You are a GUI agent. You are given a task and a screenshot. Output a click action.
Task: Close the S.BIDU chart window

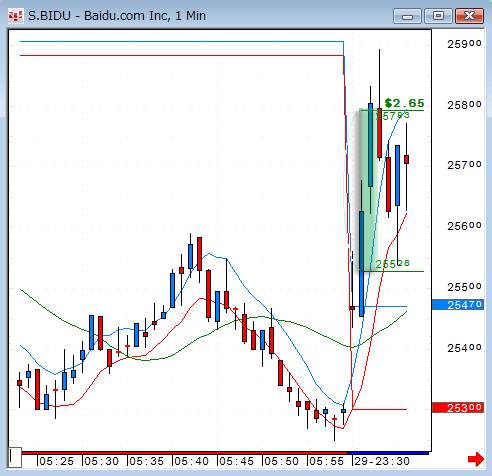(469, 16)
